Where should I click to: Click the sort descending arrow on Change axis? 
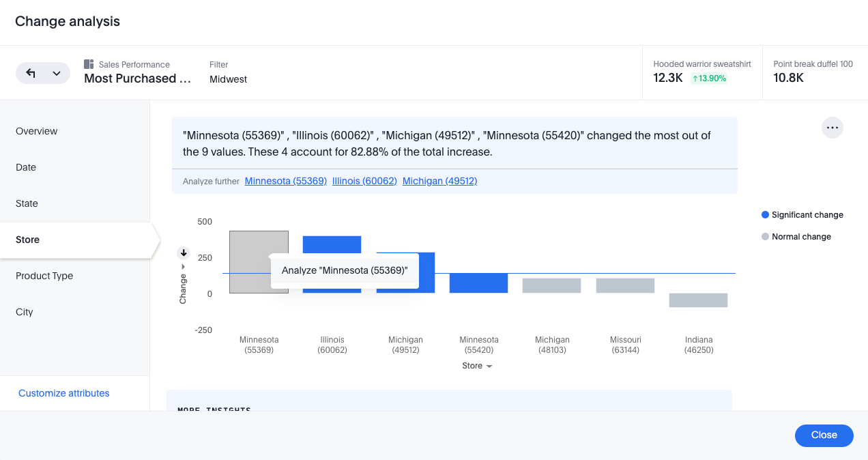(183, 253)
